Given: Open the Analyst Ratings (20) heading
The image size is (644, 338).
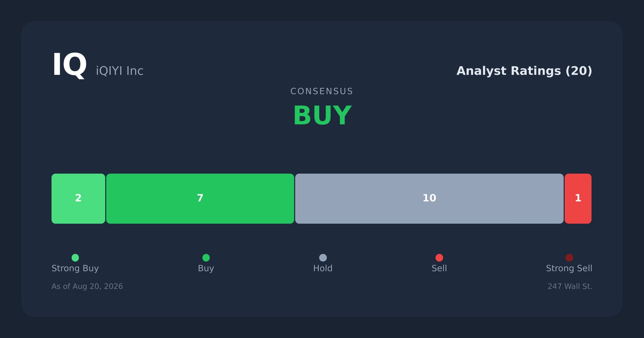Looking at the screenshot, I should coord(524,71).
